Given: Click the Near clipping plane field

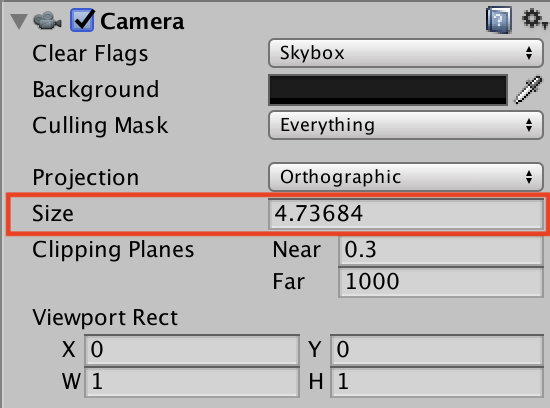Looking at the screenshot, I should click(441, 250).
